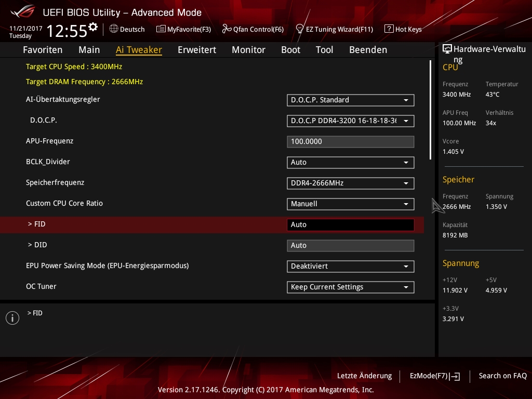Click the vertical scrollbar of settings list
Viewport: 532px width, 399px height.
430,110
